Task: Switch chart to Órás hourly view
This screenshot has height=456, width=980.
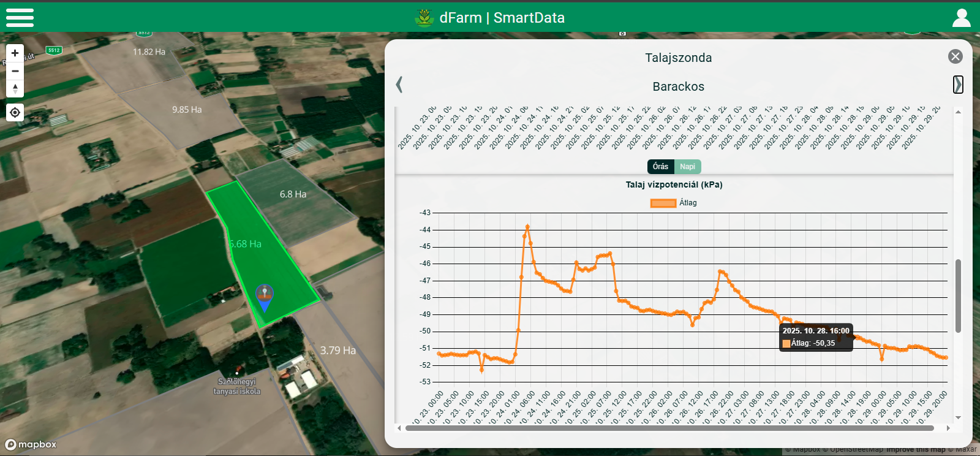Action: click(x=660, y=167)
